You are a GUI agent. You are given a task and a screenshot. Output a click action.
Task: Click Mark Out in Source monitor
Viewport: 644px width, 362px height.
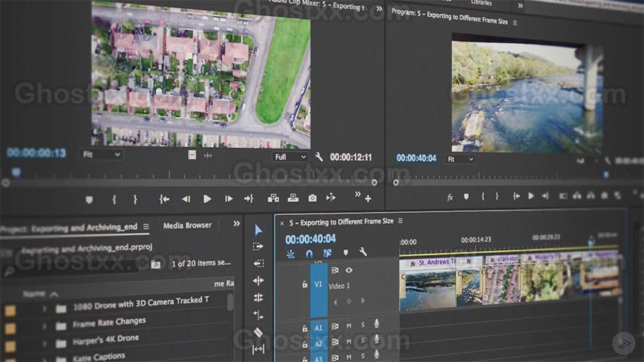pyautogui.click(x=135, y=200)
